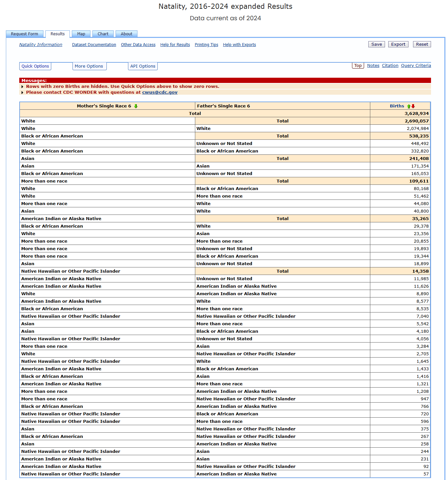Image resolution: width=448 pixels, height=480 pixels.
Task: Click green sort arrow beside Mother's Single Race 6
Action: click(x=136, y=106)
